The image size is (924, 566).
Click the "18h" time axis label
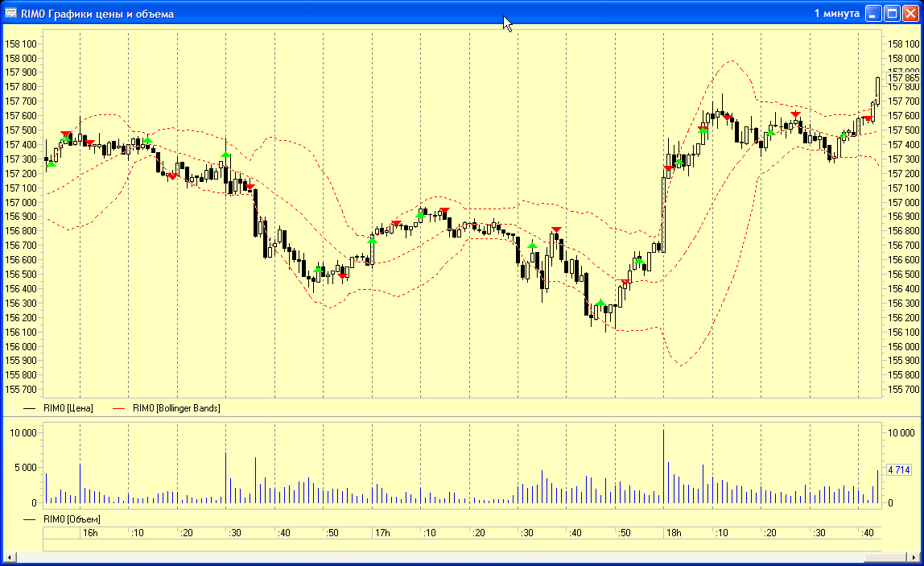click(x=674, y=533)
